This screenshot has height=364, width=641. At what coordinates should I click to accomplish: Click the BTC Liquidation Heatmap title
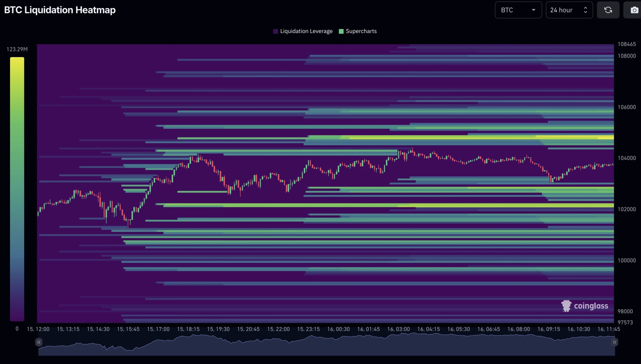pos(60,10)
